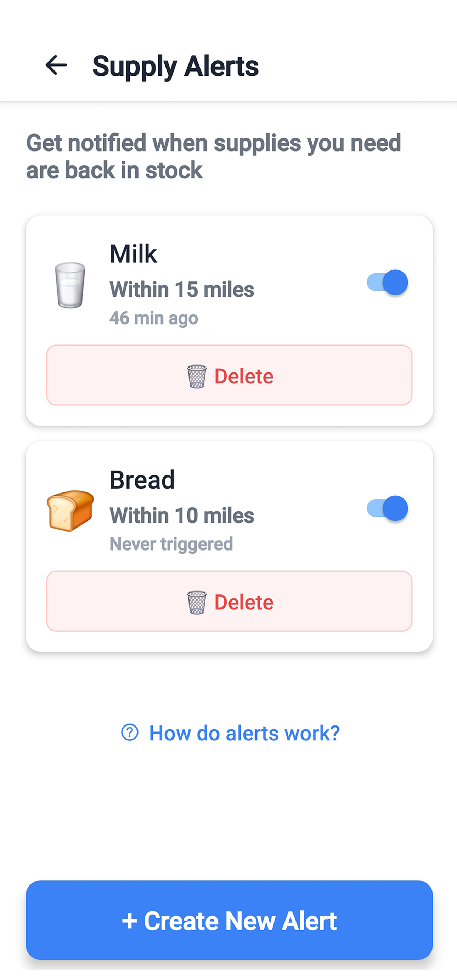457x980 pixels.
Task: Open the "How do alerts work?" link
Action: (x=244, y=733)
